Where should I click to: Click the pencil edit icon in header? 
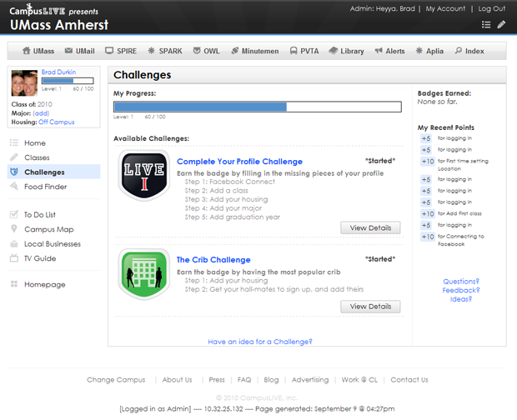[501, 25]
